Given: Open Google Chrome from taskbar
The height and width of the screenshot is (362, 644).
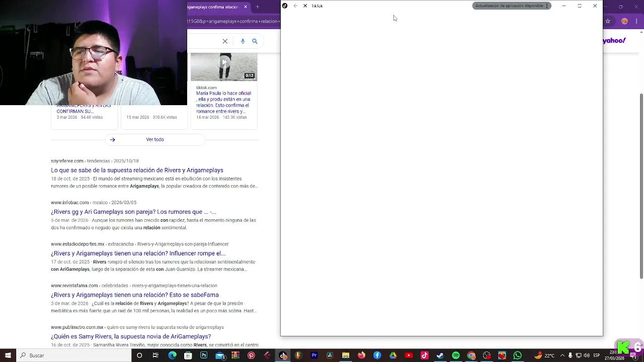Looking at the screenshot, I should point(471,355).
